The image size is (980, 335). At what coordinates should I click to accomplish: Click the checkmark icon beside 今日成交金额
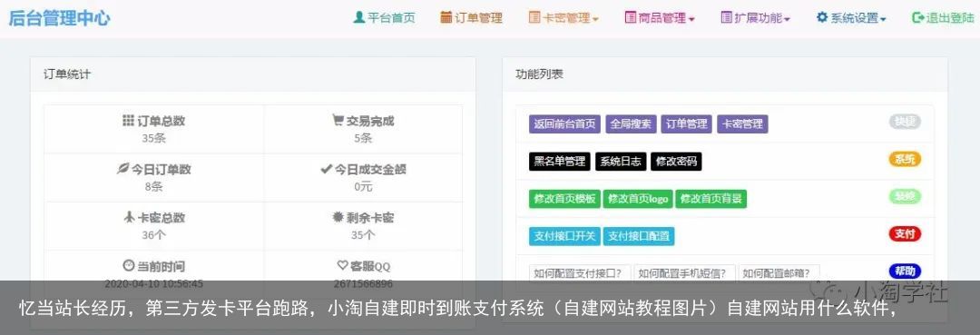(326, 169)
